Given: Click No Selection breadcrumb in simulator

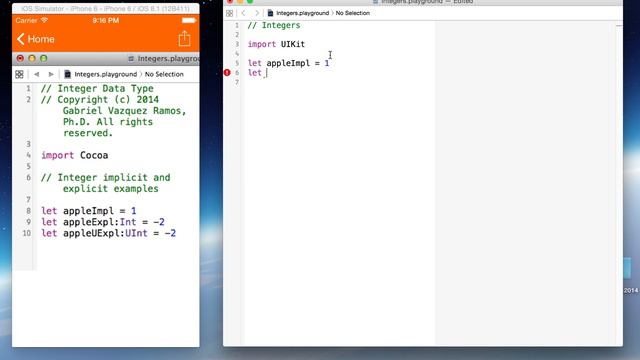Looking at the screenshot, I should [x=164, y=74].
